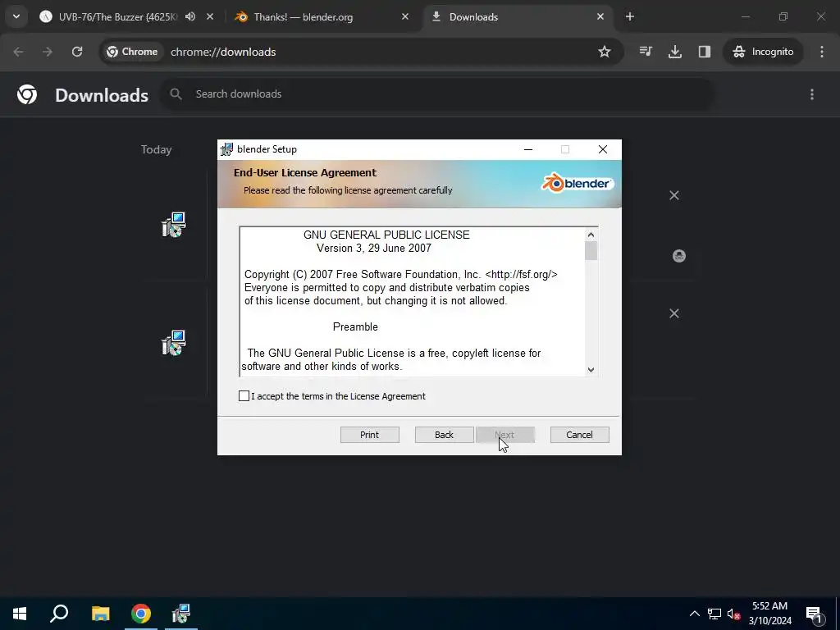Show hidden system tray icons
Screen dimensions: 840x630
coord(694,614)
